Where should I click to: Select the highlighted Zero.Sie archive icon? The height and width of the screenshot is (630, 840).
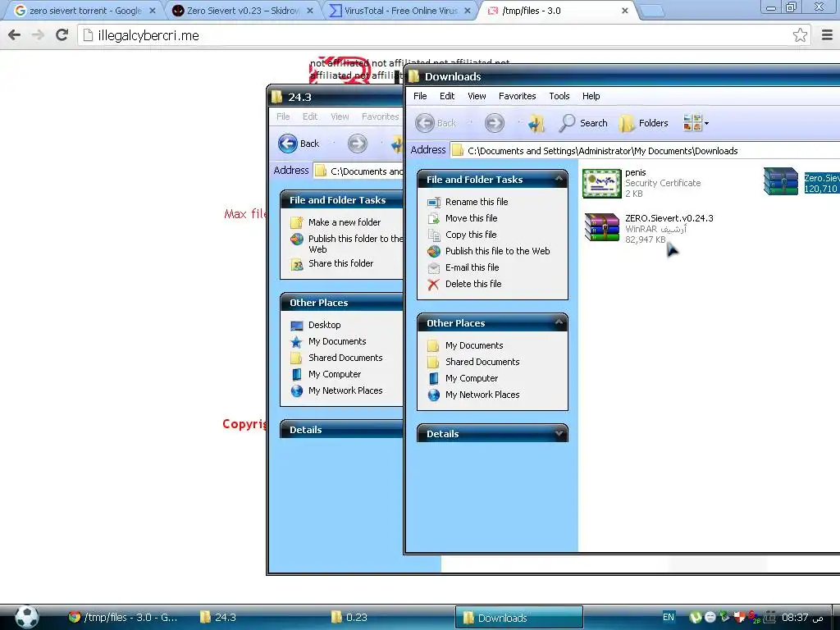[781, 181]
